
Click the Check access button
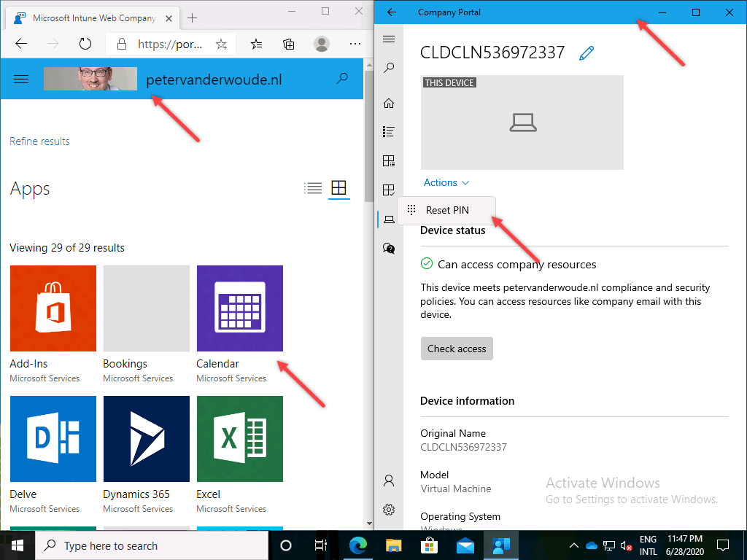[457, 349]
